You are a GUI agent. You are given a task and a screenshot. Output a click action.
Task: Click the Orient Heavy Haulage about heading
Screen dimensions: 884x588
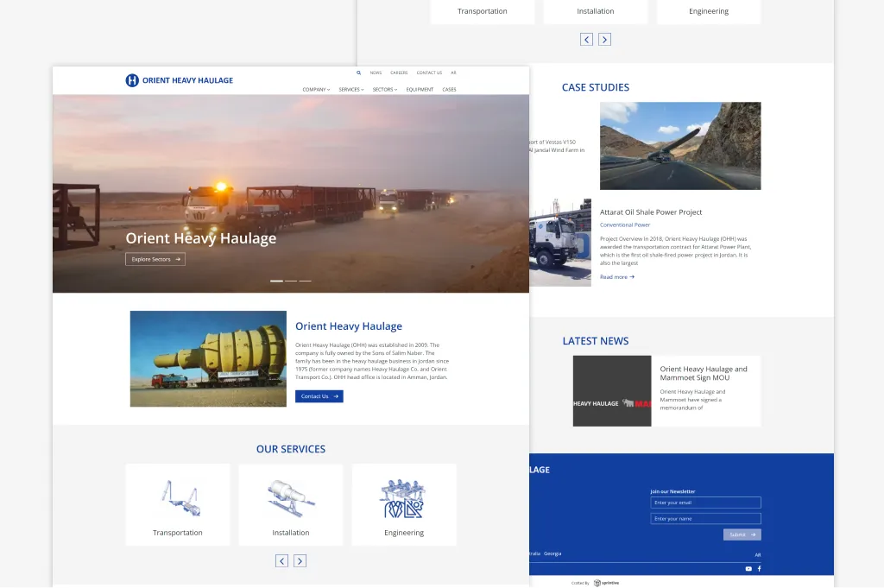tap(349, 326)
